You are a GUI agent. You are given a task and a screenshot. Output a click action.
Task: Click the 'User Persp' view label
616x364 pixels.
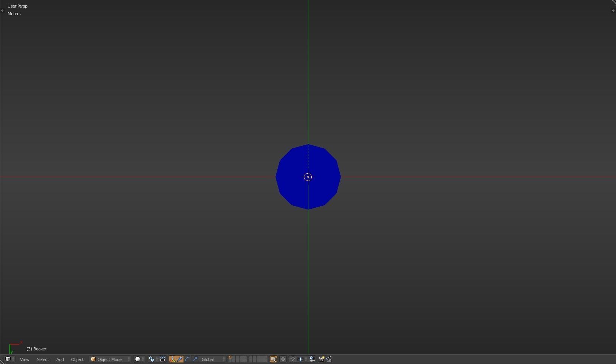17,6
